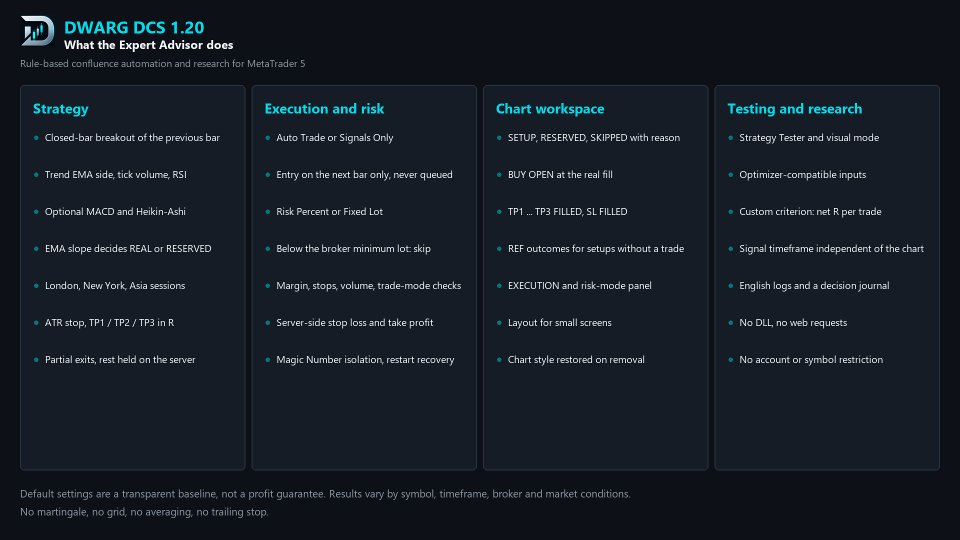Click EMA slope decides REAL or RESERVED
Screen dimensions: 960x540
coord(128,249)
